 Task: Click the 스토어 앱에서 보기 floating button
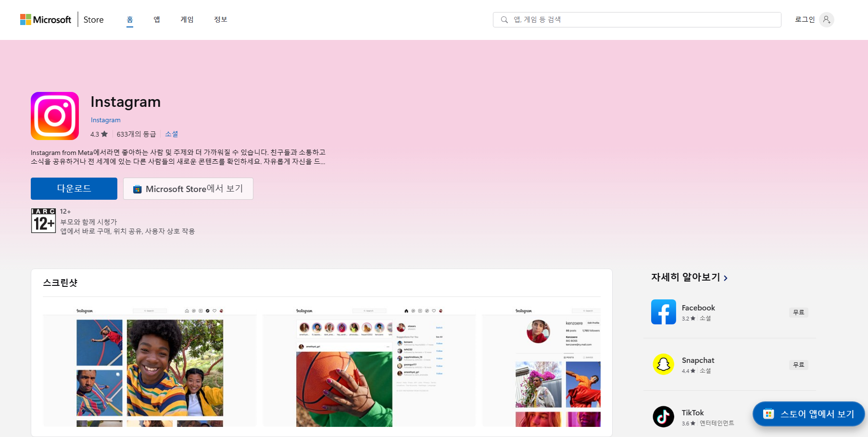pyautogui.click(x=809, y=414)
